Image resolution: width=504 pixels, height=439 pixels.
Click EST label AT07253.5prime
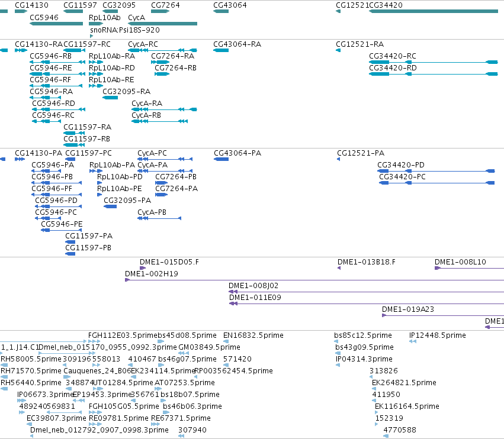point(185,383)
